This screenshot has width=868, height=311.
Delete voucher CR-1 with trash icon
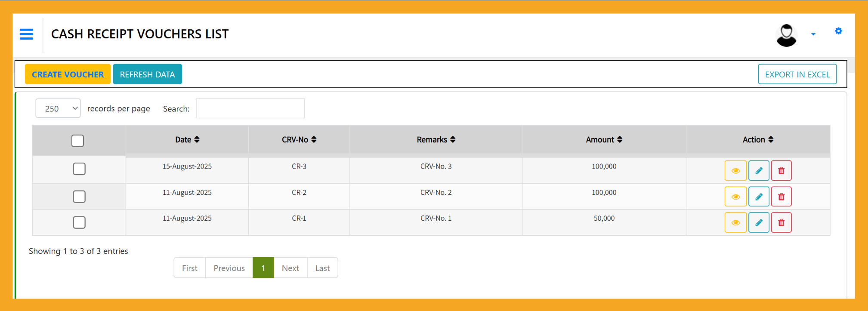coord(781,222)
